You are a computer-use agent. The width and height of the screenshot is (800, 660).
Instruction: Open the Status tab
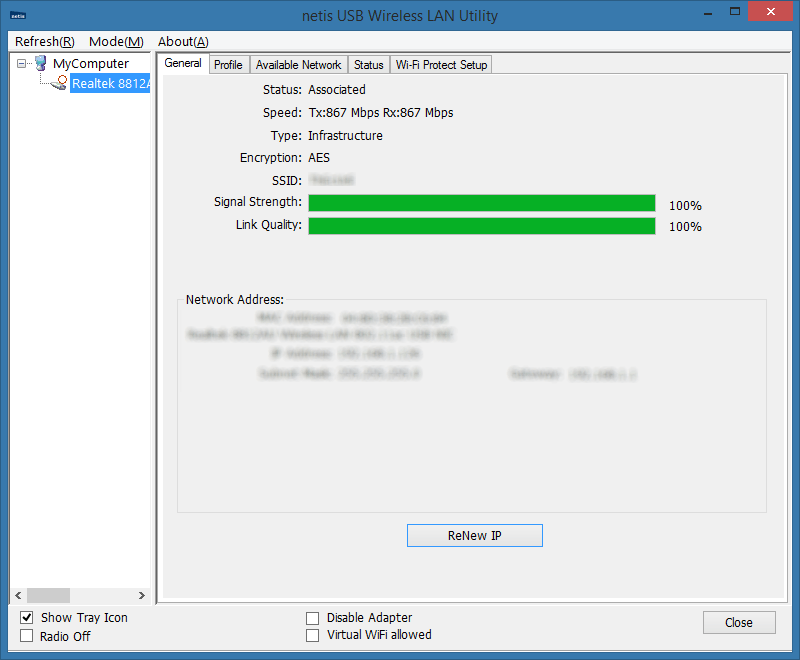[368, 65]
